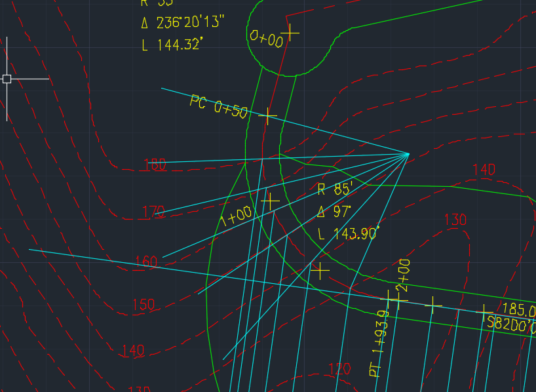
Task: Select the "2+00" station label
Action: click(x=404, y=275)
